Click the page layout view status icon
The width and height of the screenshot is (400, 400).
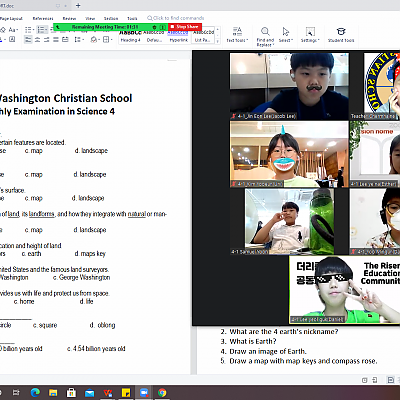[x=390, y=380]
